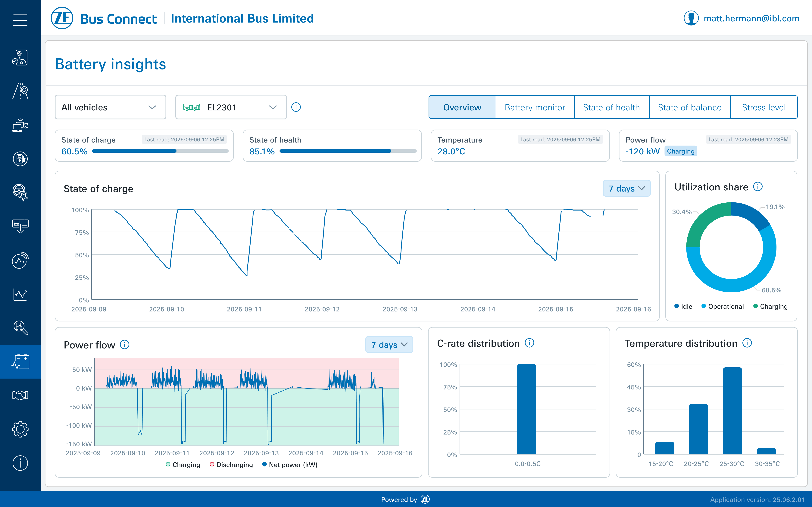The image size is (812, 507).
Task: Open State of charge 7 days dropdown
Action: click(626, 189)
